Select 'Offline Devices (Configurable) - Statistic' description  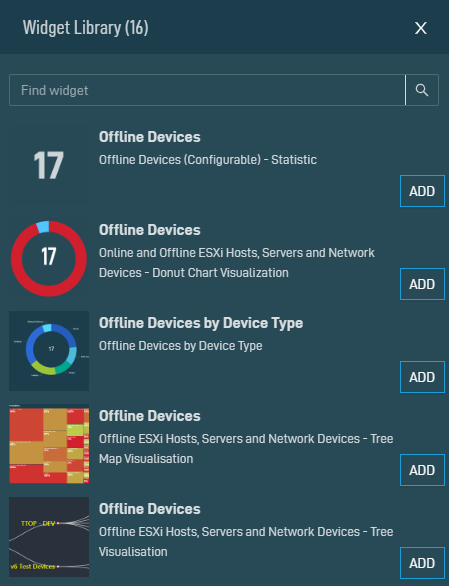pos(208,160)
